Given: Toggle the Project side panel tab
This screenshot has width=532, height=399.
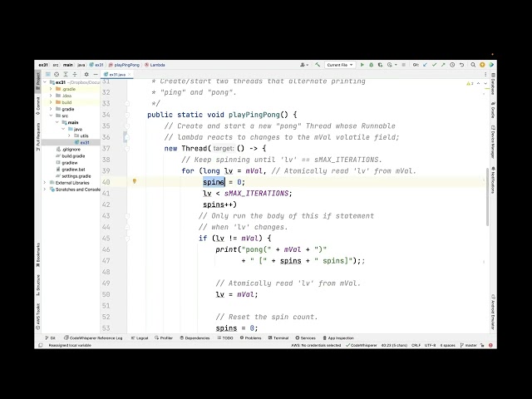Looking at the screenshot, I should pos(38,81).
